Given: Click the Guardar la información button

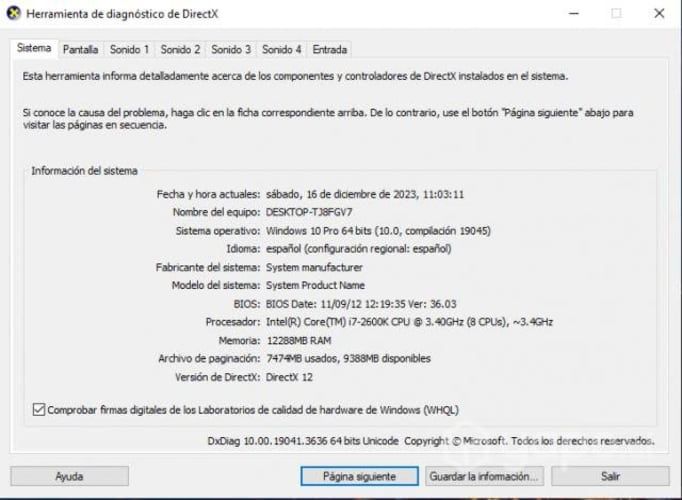Looking at the screenshot, I should (x=484, y=476).
